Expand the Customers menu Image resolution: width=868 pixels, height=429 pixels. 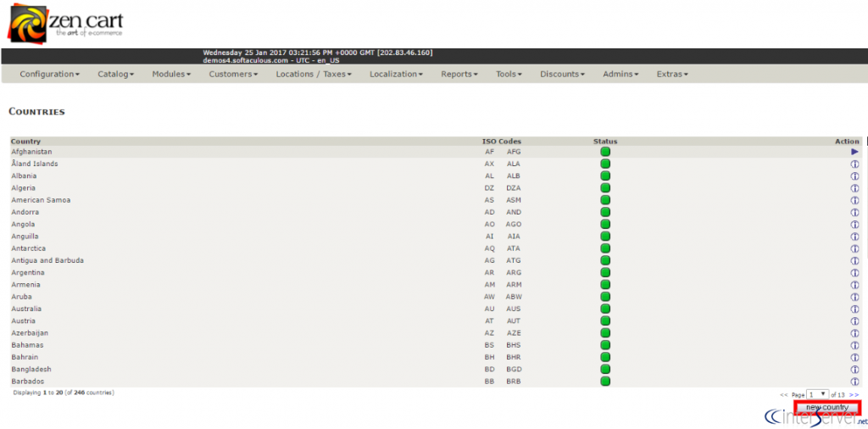[x=233, y=74]
